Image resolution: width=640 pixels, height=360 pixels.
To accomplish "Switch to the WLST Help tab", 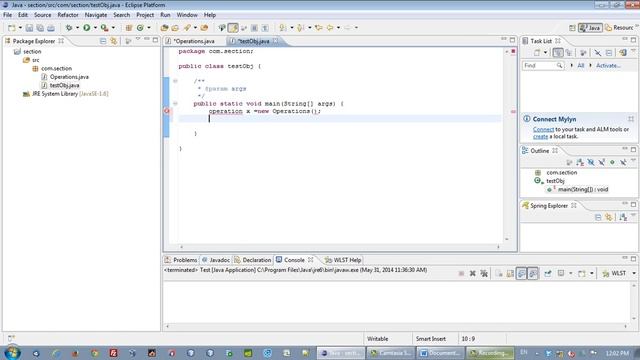I will coord(343,260).
